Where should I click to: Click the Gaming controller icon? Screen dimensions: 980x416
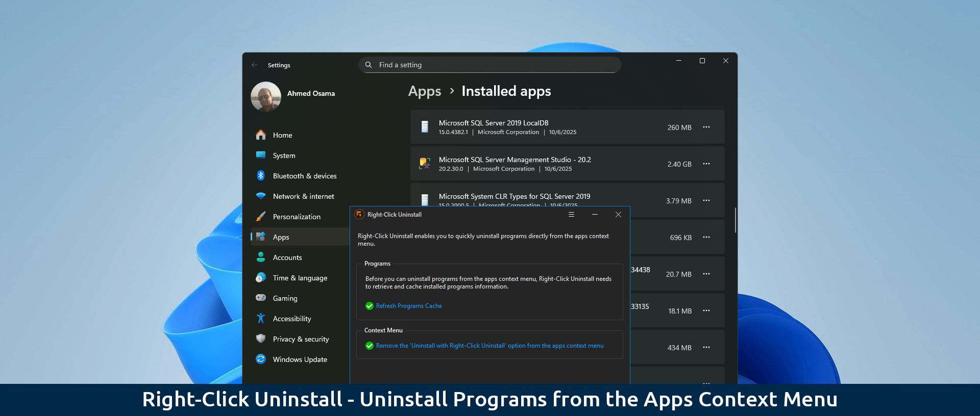[261, 298]
